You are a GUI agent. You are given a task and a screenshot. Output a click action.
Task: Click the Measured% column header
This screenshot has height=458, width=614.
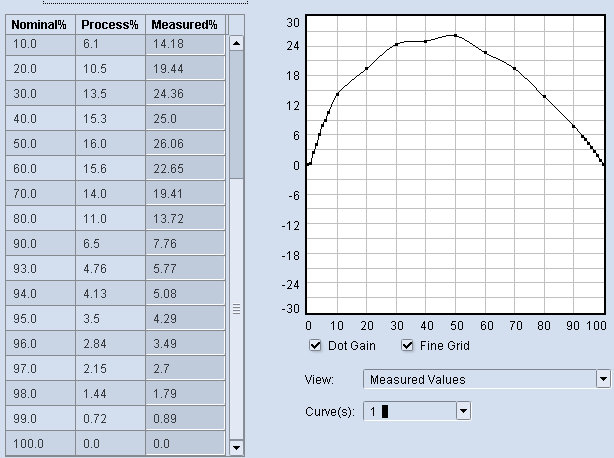click(186, 25)
